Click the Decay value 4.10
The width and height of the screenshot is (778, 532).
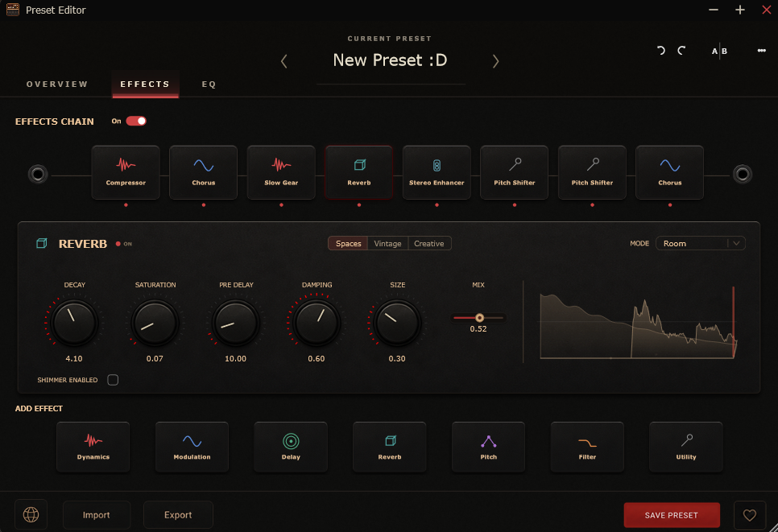pos(74,358)
